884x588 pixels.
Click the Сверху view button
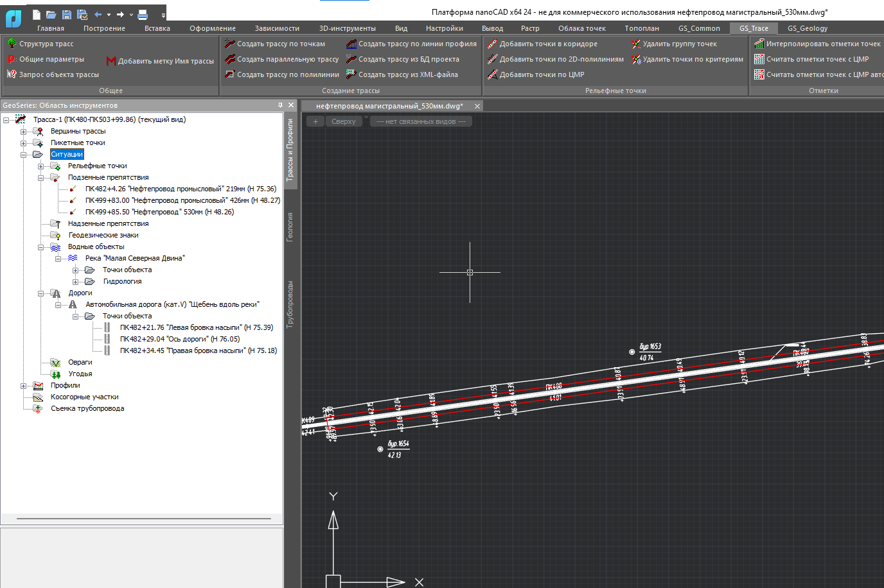click(344, 121)
